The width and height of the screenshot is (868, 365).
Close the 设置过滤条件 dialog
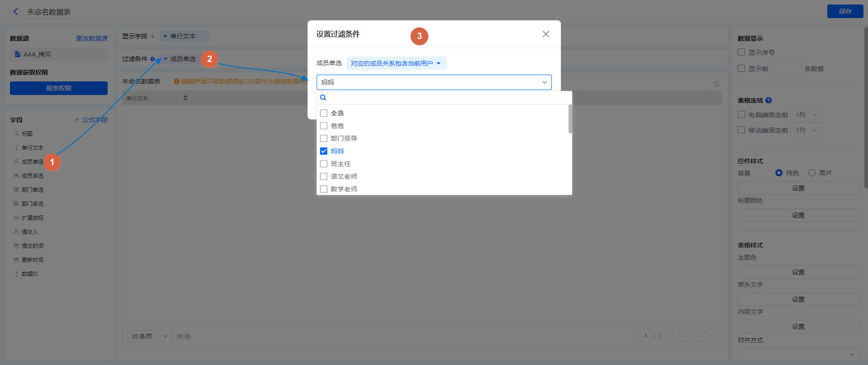(x=545, y=34)
